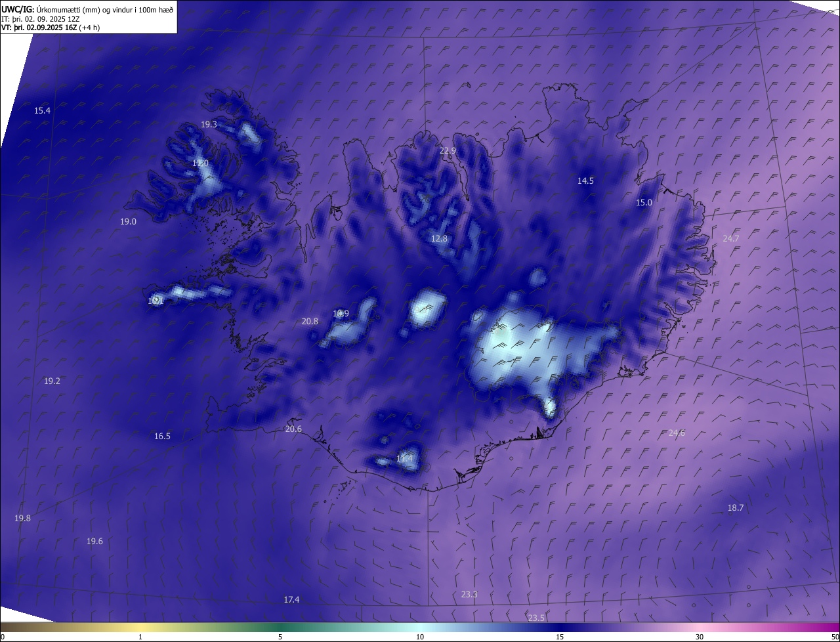The image size is (840, 642).
Task: Select the 14.5 value label
Action: click(585, 181)
